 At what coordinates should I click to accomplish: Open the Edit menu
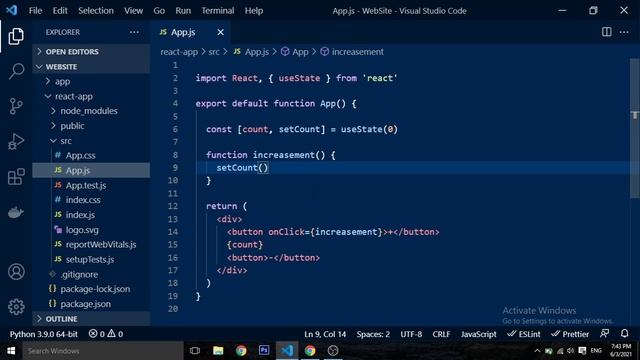[x=60, y=11]
